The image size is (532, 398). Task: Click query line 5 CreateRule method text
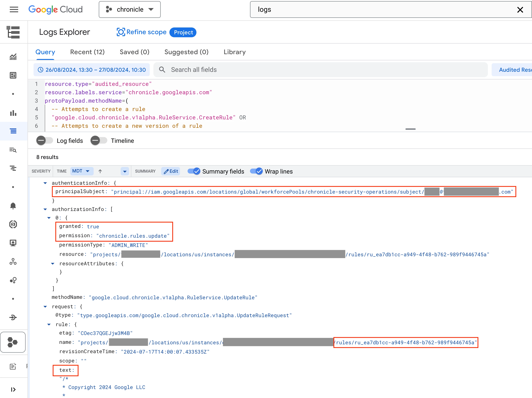144,118
